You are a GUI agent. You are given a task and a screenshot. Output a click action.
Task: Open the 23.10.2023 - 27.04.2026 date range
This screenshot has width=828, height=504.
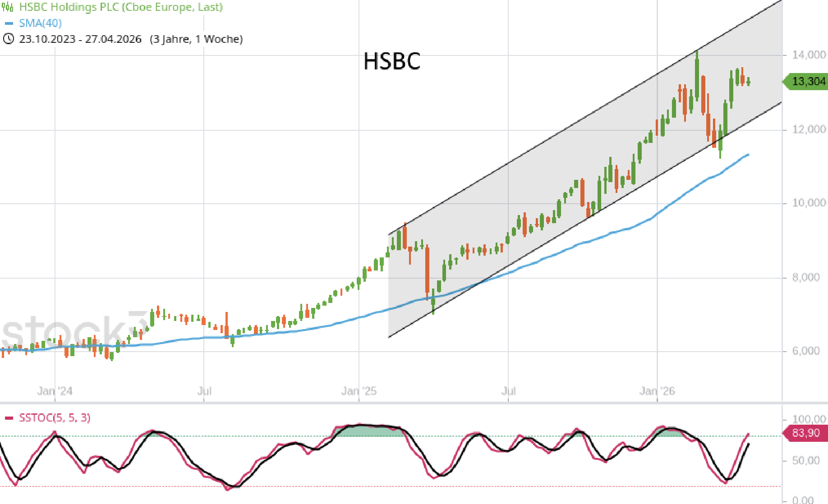(x=80, y=39)
